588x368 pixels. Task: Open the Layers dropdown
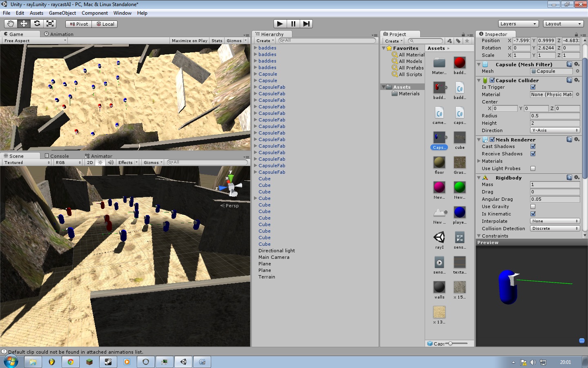[x=518, y=24]
